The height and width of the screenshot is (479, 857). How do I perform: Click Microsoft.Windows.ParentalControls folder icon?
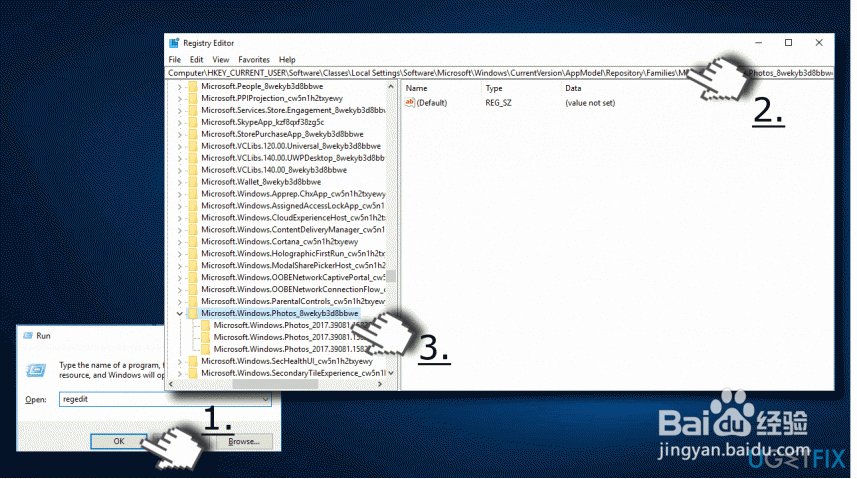point(192,301)
